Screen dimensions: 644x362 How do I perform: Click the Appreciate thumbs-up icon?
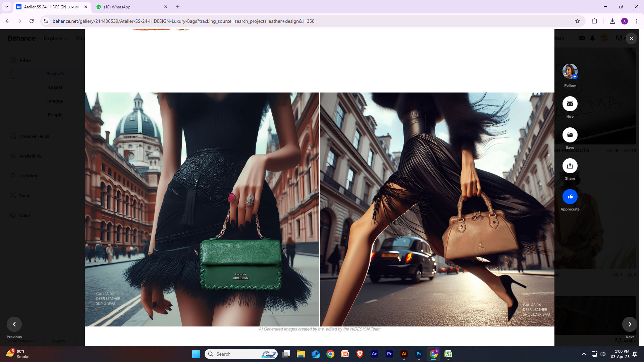pos(570,197)
